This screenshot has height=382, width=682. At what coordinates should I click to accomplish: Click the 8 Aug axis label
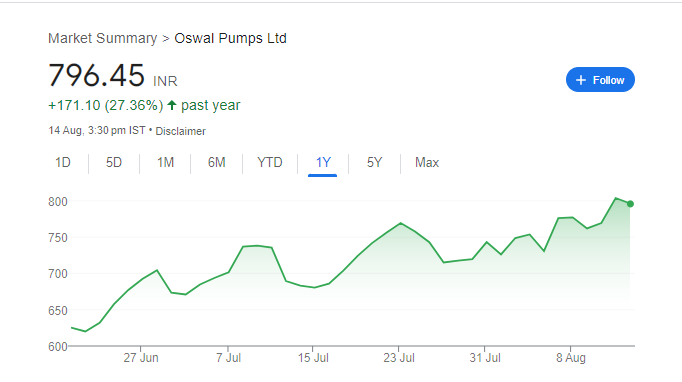pyautogui.click(x=571, y=358)
